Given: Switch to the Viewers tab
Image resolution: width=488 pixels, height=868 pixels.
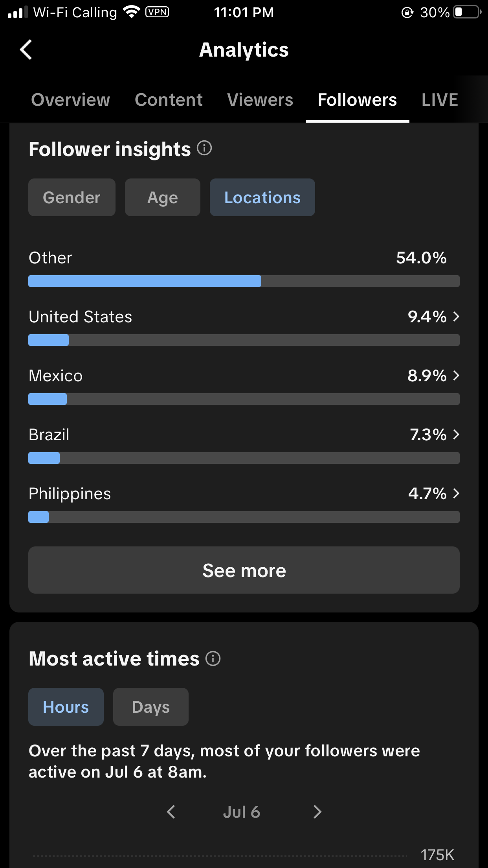Looking at the screenshot, I should [260, 100].
